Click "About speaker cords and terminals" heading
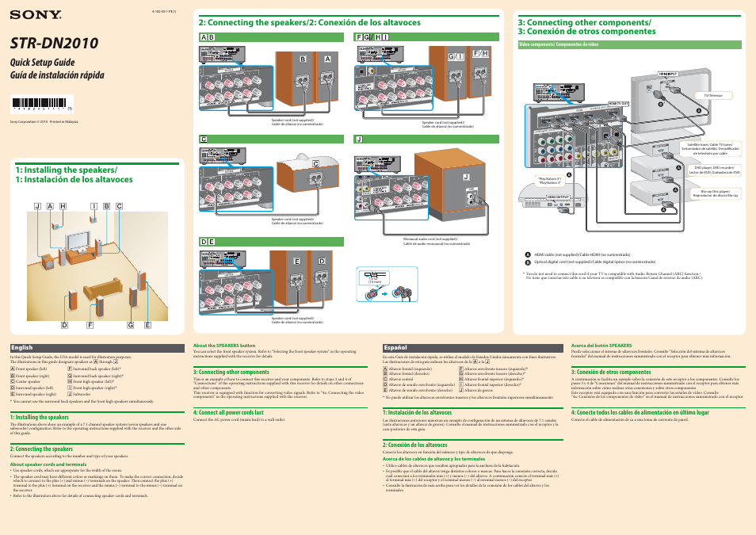This screenshot has height=535, width=756. click(x=48, y=464)
